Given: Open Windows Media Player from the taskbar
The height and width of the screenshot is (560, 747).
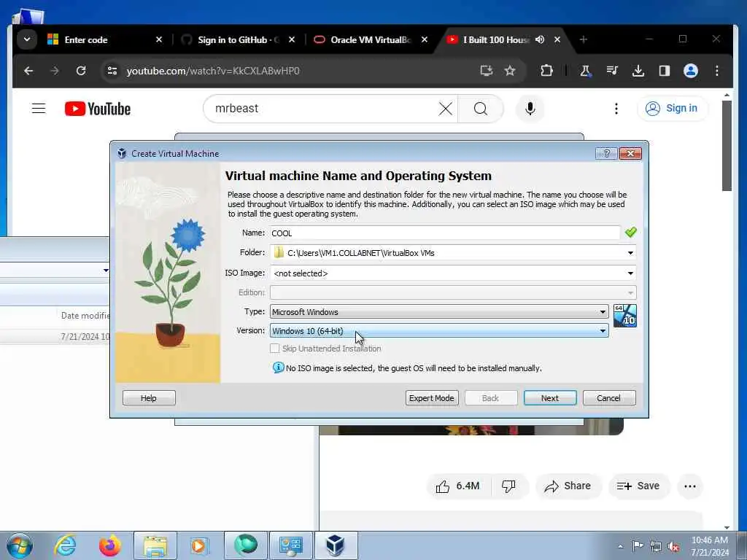Looking at the screenshot, I should coord(198,545).
